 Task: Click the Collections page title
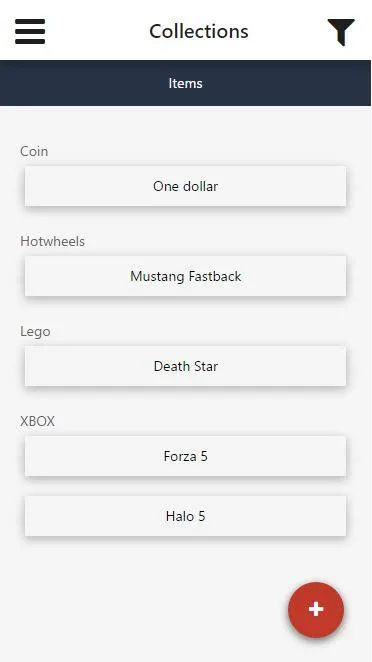click(199, 31)
